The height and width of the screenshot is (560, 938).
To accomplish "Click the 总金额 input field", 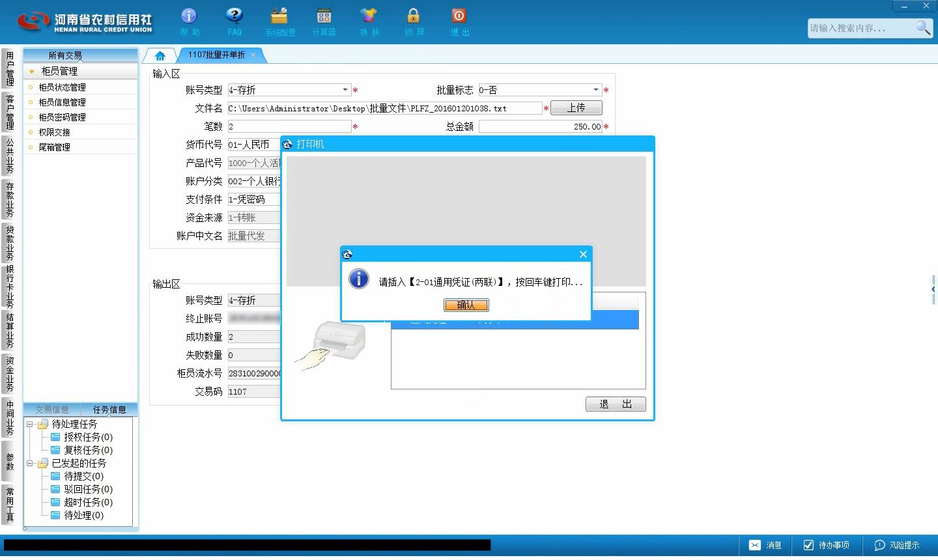I will [x=541, y=126].
